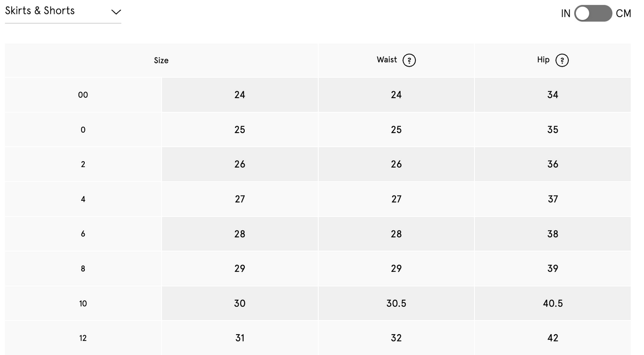Select the IN unit label
Screen dimensions: 644x355
(566, 13)
